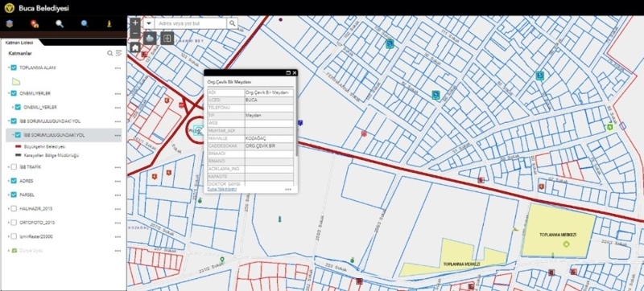644x291 pixels.
Task: Toggle the PARSEL layer checkbox
Action: click(14, 195)
